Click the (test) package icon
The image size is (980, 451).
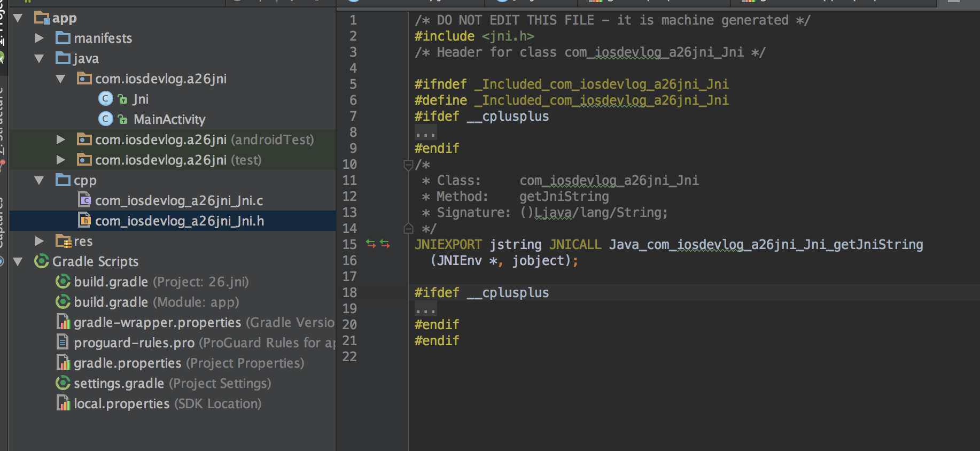click(x=84, y=160)
